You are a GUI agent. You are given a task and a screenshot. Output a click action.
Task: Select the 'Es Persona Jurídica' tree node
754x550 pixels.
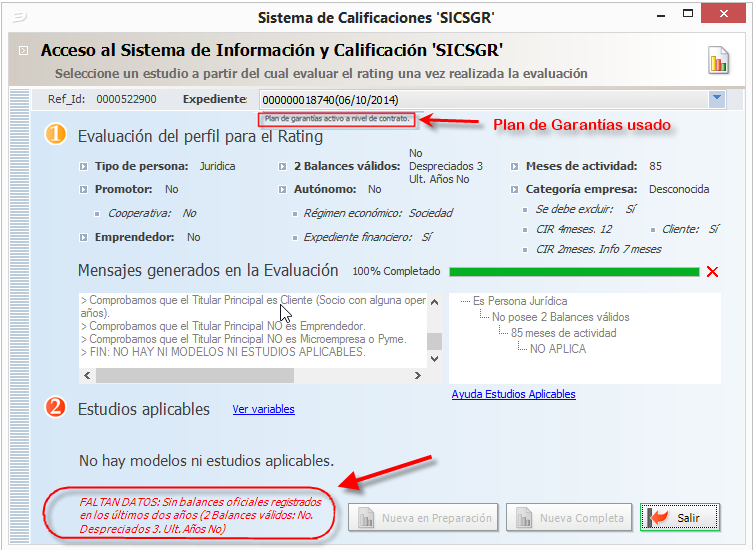(x=520, y=301)
